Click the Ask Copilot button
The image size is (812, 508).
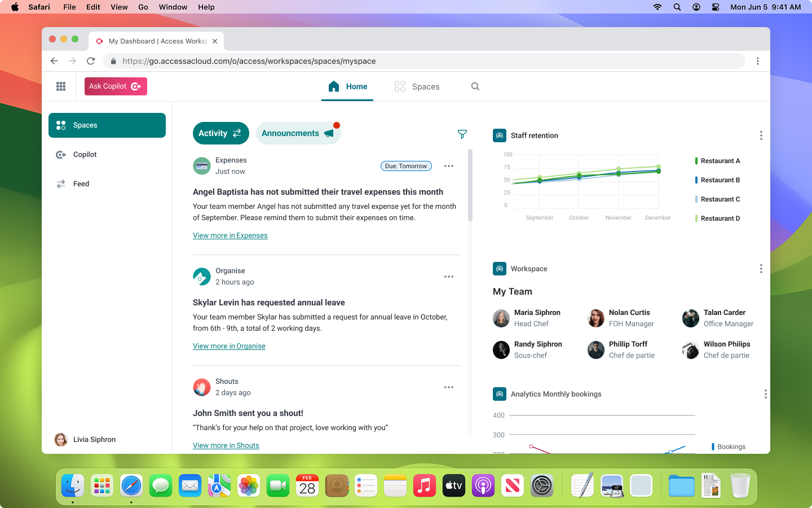coord(116,86)
